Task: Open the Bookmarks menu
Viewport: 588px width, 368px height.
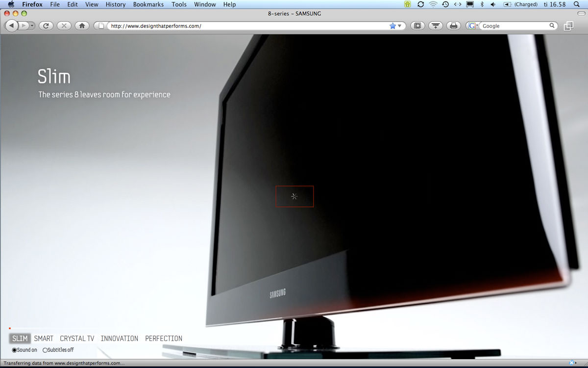Action: (149, 4)
